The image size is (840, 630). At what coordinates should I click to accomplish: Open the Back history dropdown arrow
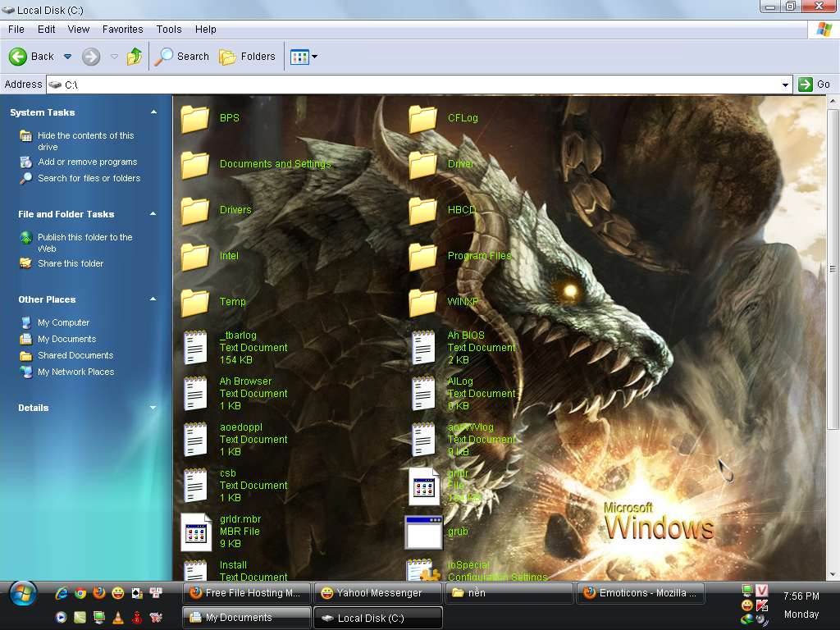click(68, 57)
